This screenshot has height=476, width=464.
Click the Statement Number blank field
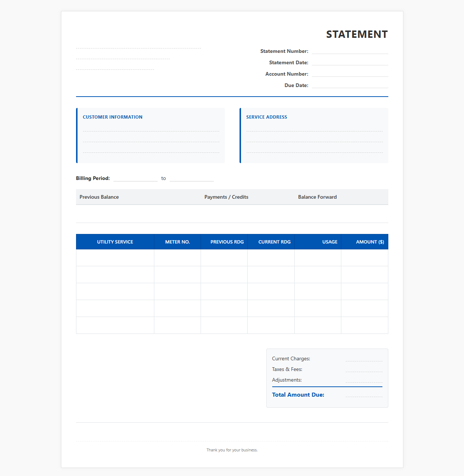tap(350, 51)
